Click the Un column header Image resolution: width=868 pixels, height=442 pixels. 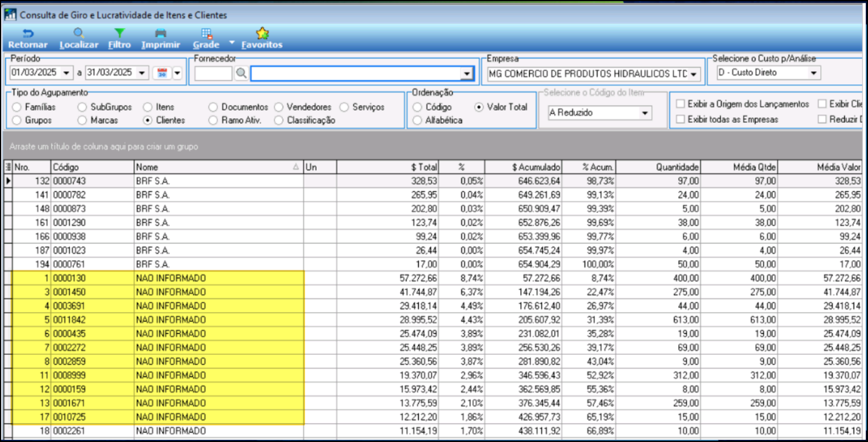pos(320,167)
